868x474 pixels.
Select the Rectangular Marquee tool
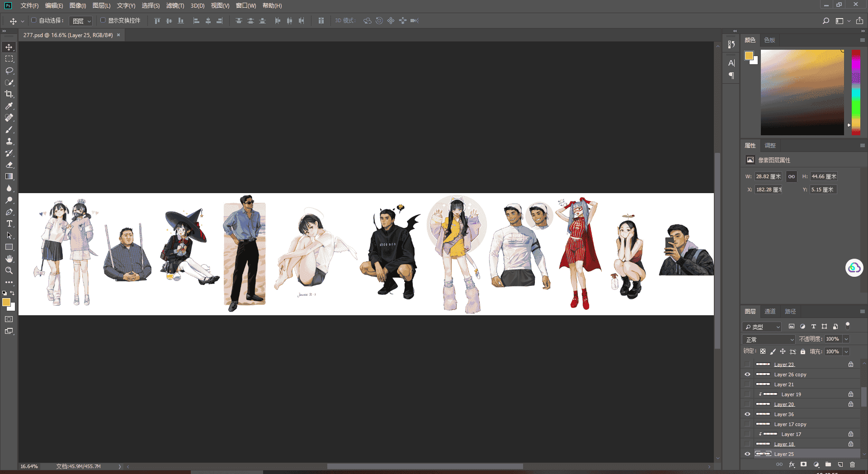9,59
